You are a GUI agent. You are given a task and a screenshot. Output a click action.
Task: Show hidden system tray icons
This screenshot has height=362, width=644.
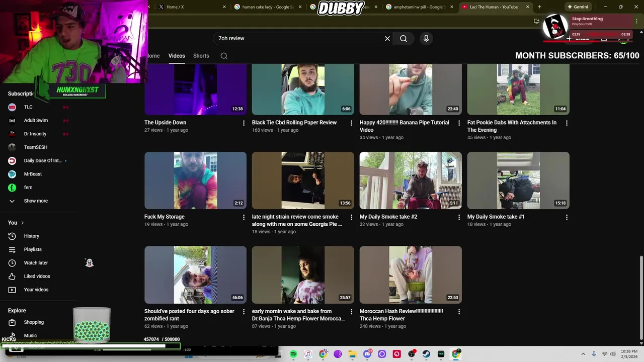point(583,354)
